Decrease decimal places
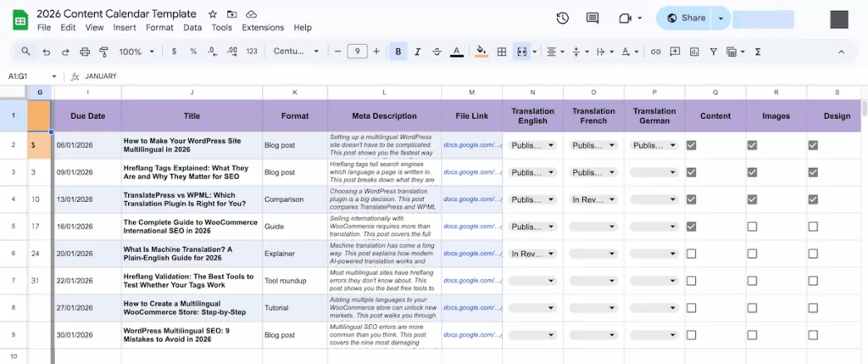Viewport: 868px width, 364px height. [212, 52]
